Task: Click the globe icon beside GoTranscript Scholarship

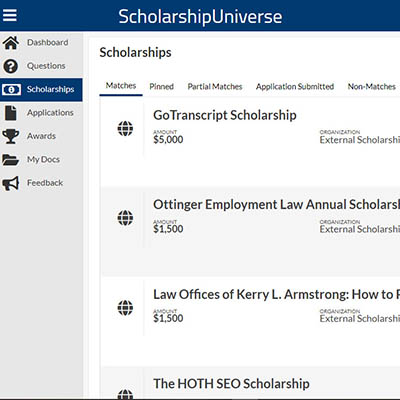Action: point(125,128)
